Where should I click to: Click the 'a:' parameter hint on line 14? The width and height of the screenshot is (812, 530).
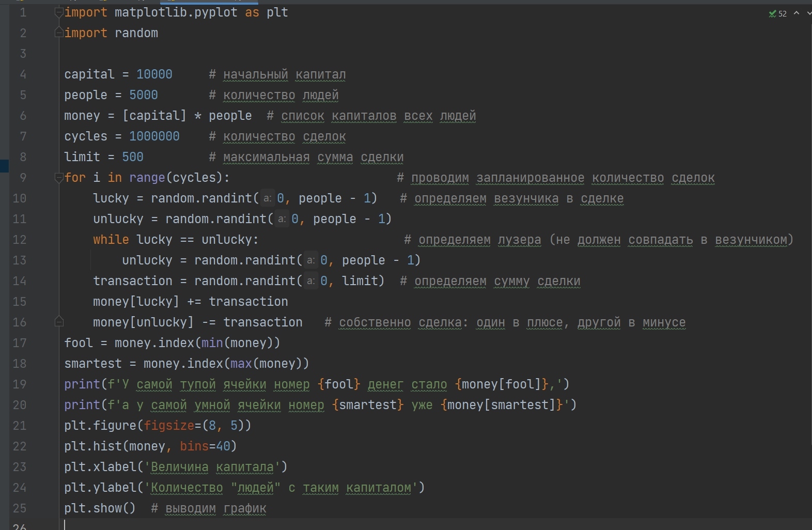click(310, 281)
